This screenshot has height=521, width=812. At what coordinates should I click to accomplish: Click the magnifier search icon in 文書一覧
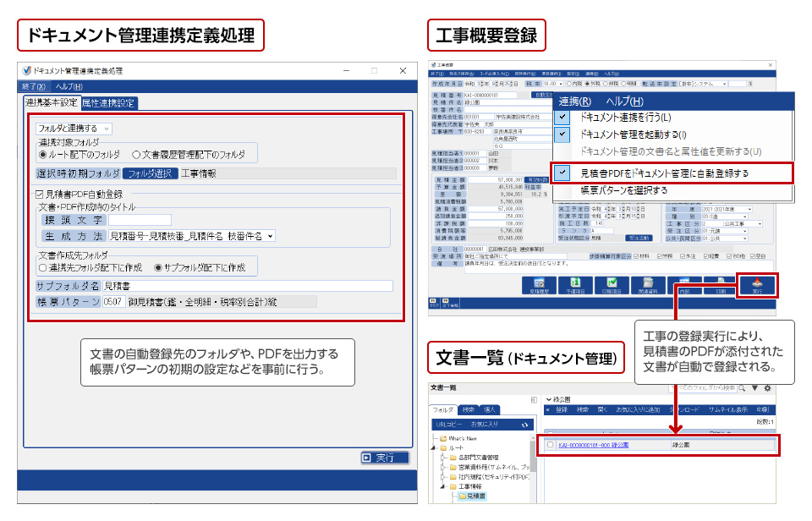coord(743,390)
